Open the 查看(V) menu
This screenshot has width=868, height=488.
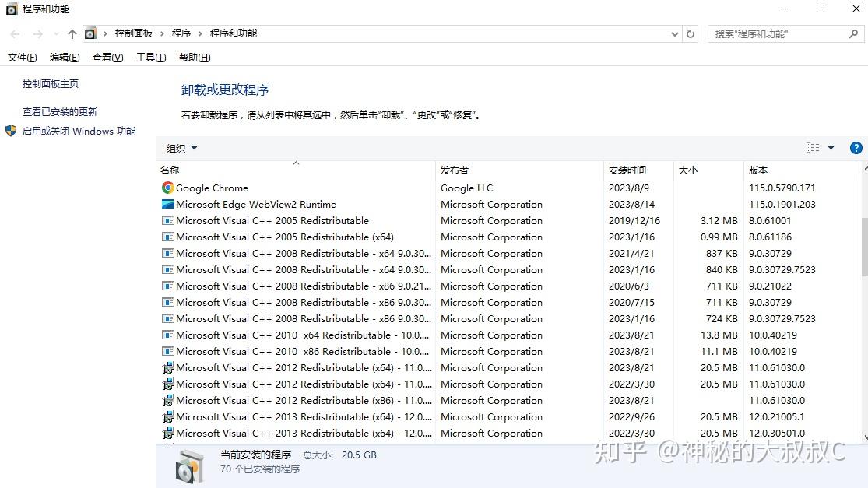pos(108,58)
